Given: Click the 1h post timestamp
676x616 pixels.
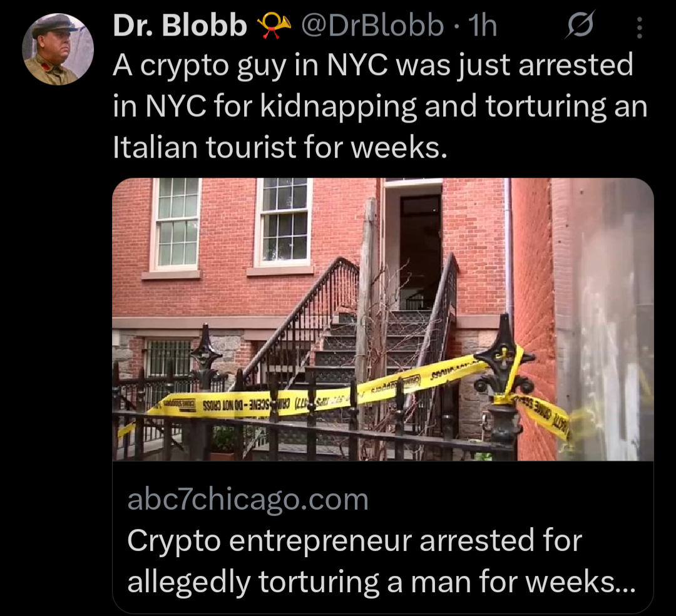Looking at the screenshot, I should [x=483, y=26].
